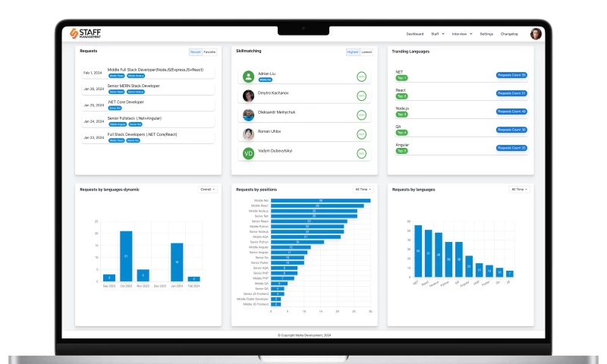The image size is (607, 364).
Task: Select Highest in Skillmatching panel
Action: coord(353,52)
